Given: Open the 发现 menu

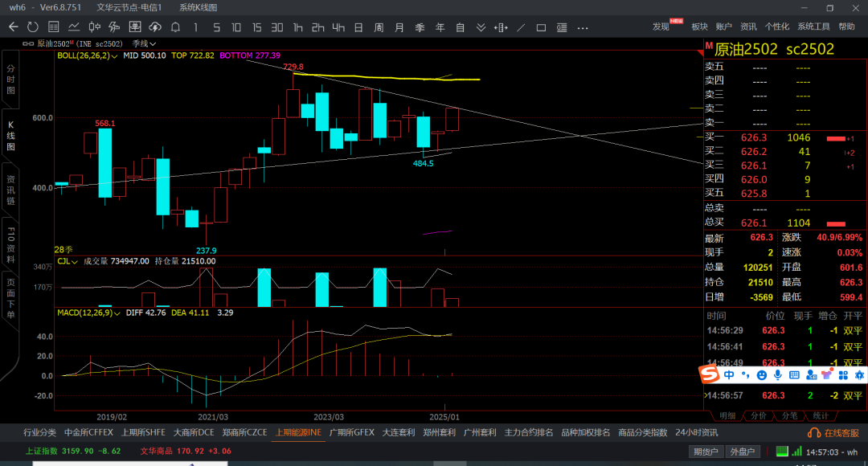Looking at the screenshot, I should [x=661, y=27].
